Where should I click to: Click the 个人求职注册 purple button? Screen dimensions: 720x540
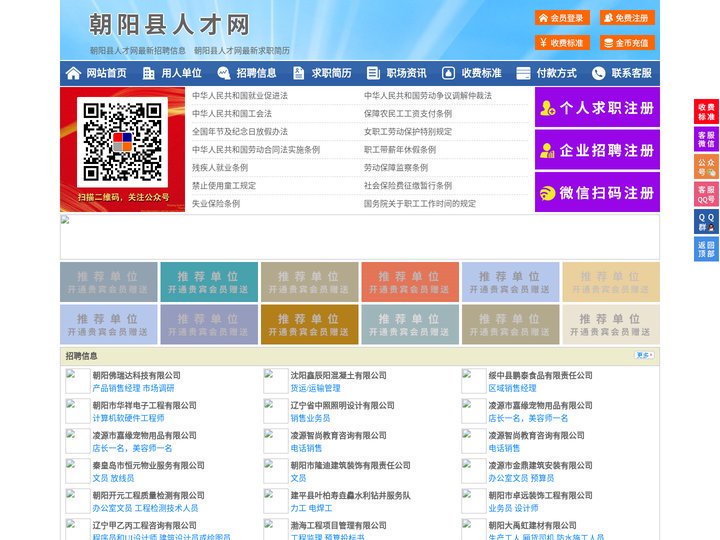[x=597, y=107]
